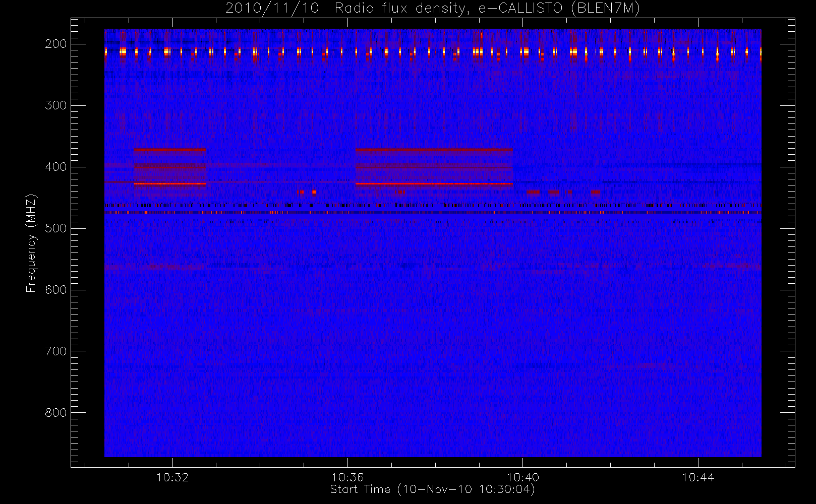Click the 10:36 time tick label
816x504 pixels.
coord(347,477)
